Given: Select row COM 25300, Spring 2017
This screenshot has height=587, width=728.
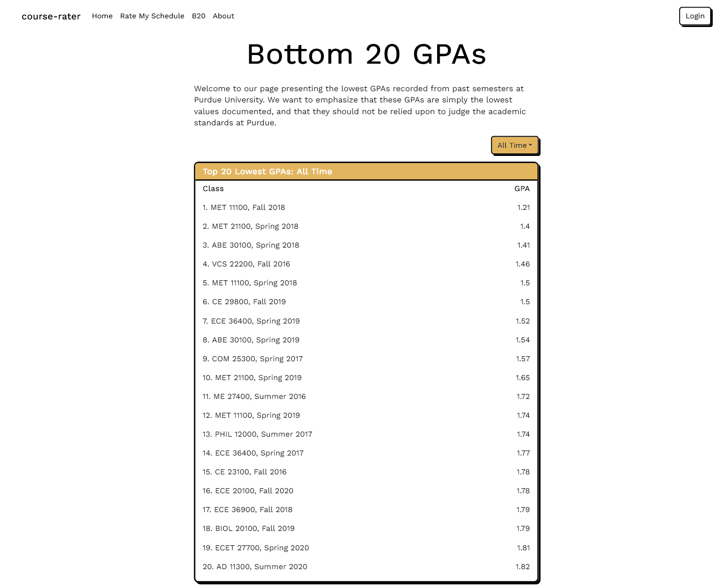Looking at the screenshot, I should point(366,359).
